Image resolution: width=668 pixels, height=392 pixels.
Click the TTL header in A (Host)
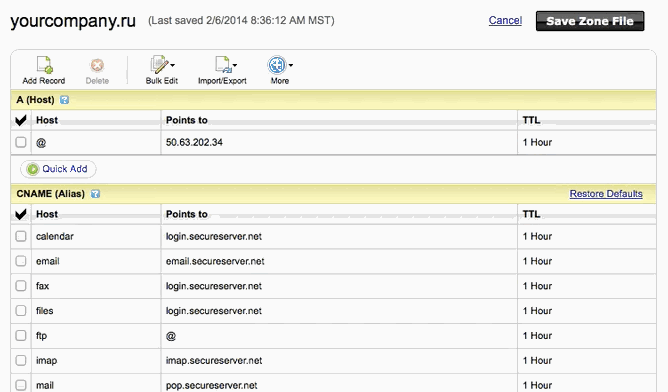pos(531,120)
